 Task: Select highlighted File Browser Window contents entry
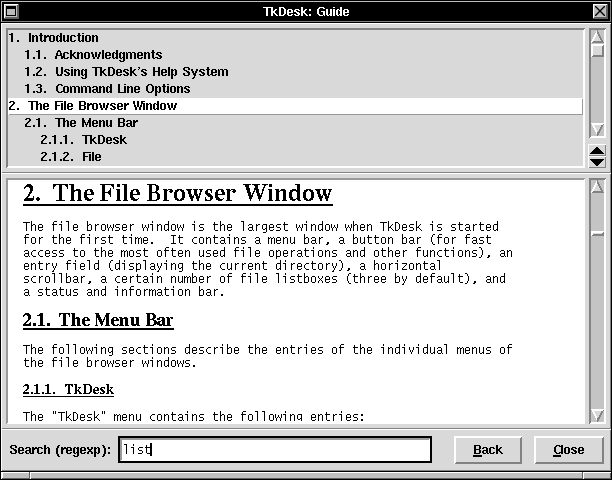point(102,106)
